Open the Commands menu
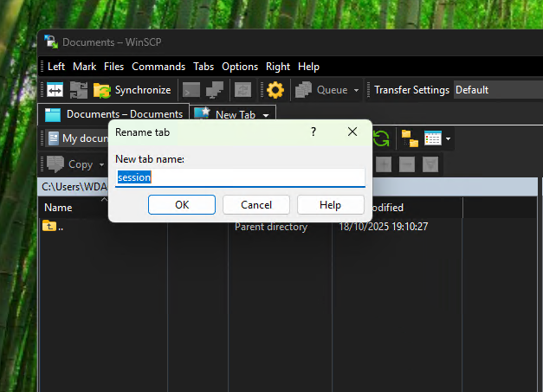Viewport: 543px width, 392px height. [x=158, y=67]
